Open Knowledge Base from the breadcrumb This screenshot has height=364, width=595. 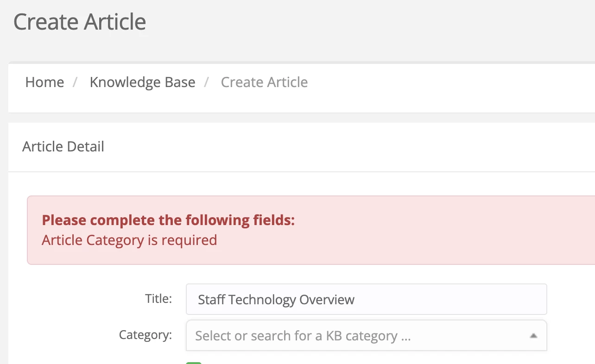click(x=142, y=82)
